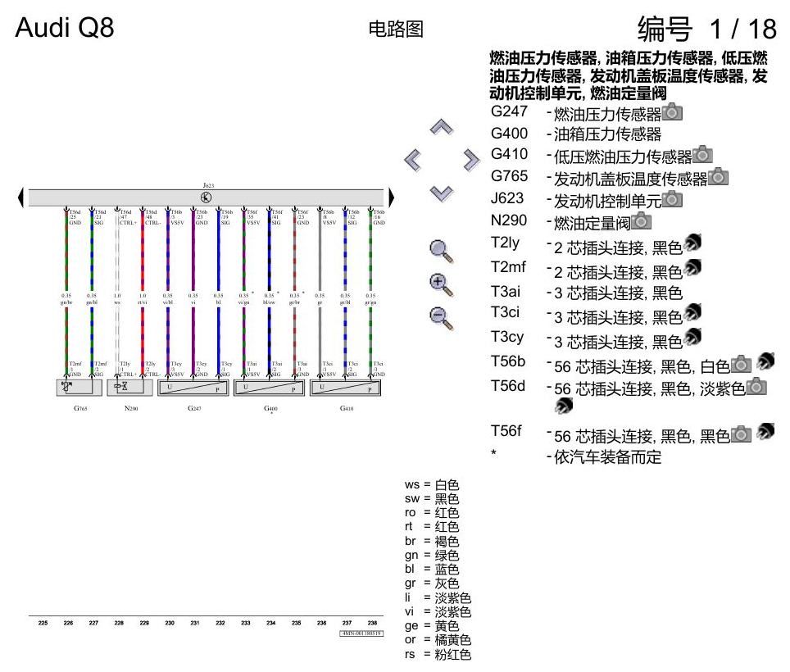The image size is (790, 672).
Task: Show the T56f connector plug icon
Action: (x=765, y=431)
